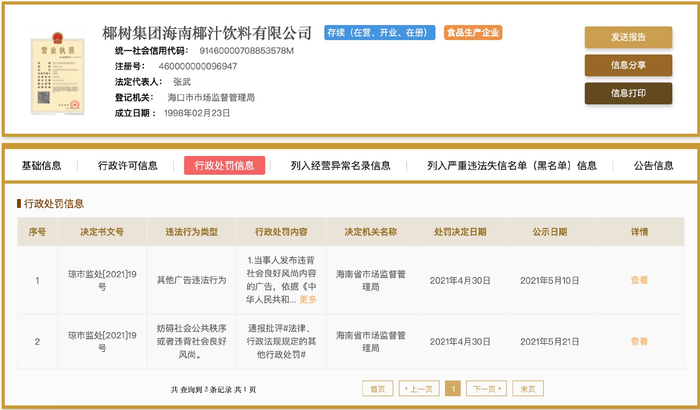The width and height of the screenshot is (700, 410).
Task: Expand 更多 in the first penalty content
Action: (308, 299)
